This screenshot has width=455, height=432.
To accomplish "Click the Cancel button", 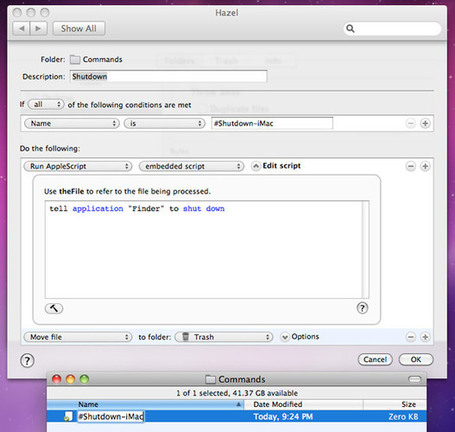I will point(375,360).
